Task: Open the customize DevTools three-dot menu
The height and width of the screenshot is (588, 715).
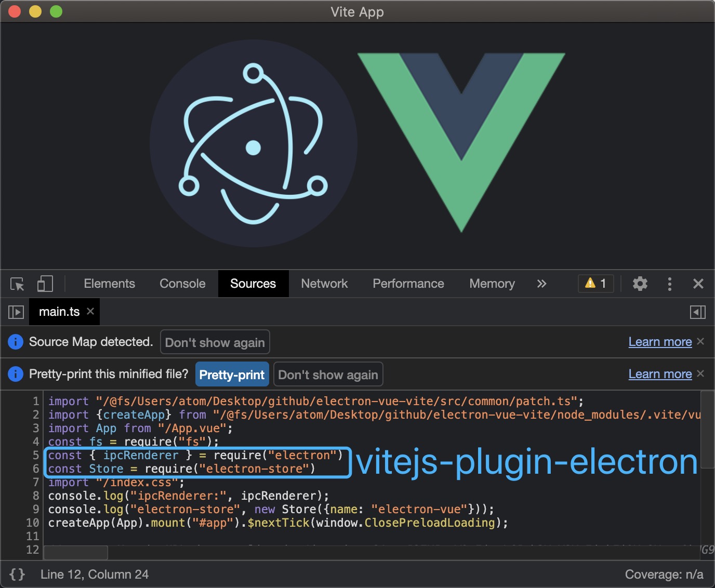Action: pyautogui.click(x=669, y=284)
